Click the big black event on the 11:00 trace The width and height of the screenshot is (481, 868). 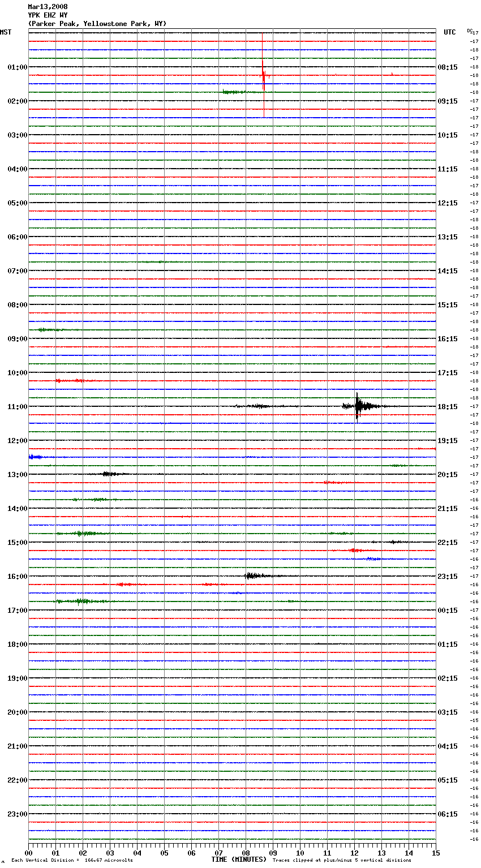(x=358, y=406)
